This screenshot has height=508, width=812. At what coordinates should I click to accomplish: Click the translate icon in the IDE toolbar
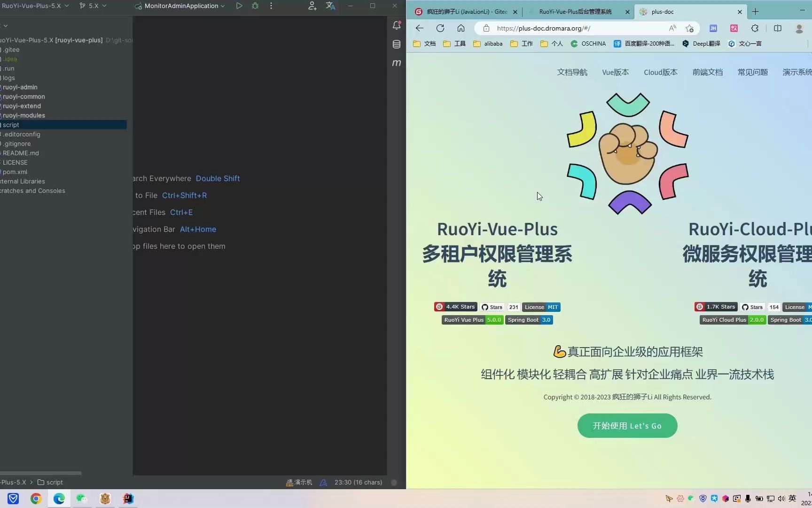click(x=330, y=6)
